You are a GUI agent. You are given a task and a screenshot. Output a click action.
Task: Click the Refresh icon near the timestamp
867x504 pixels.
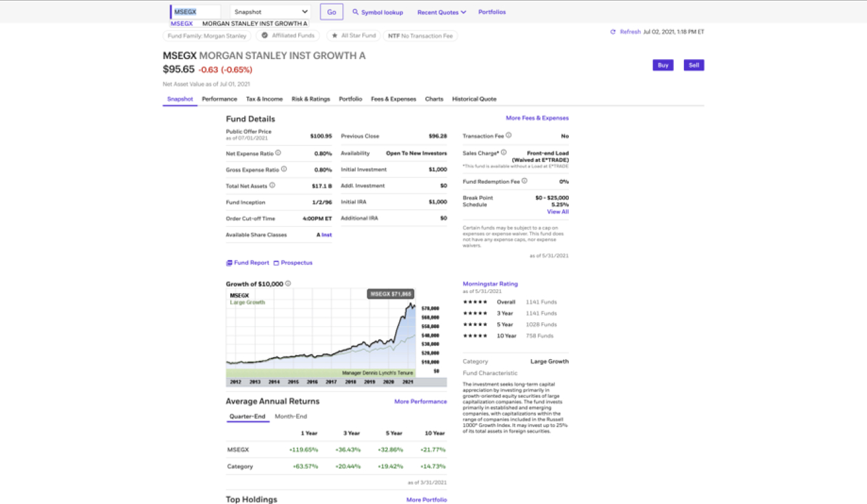pyautogui.click(x=613, y=31)
